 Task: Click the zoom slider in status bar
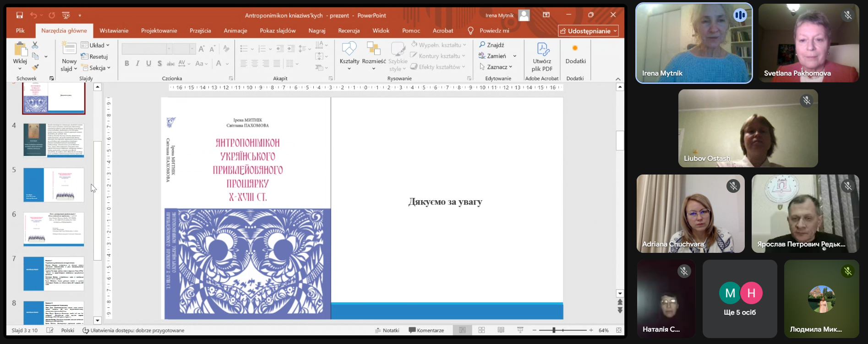[554, 330]
